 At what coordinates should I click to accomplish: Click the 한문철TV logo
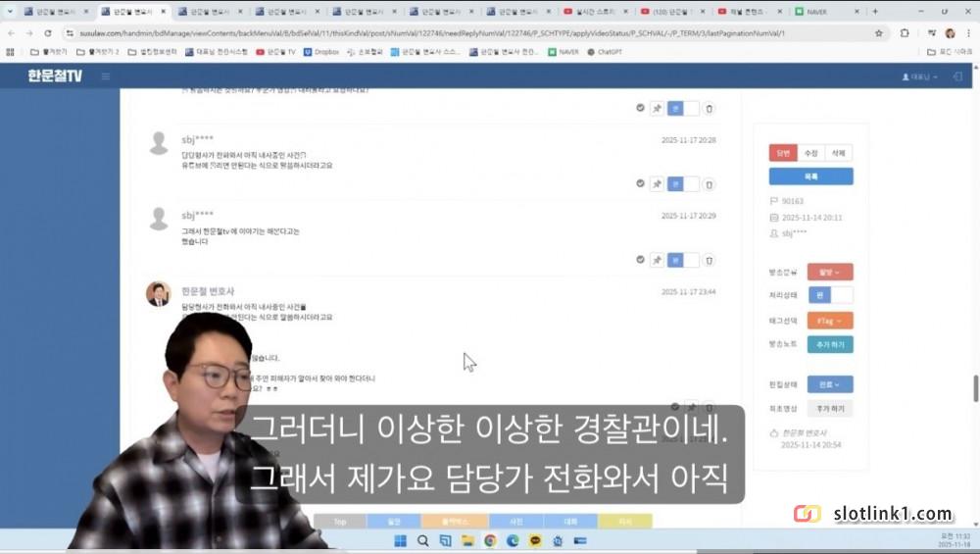(55, 76)
